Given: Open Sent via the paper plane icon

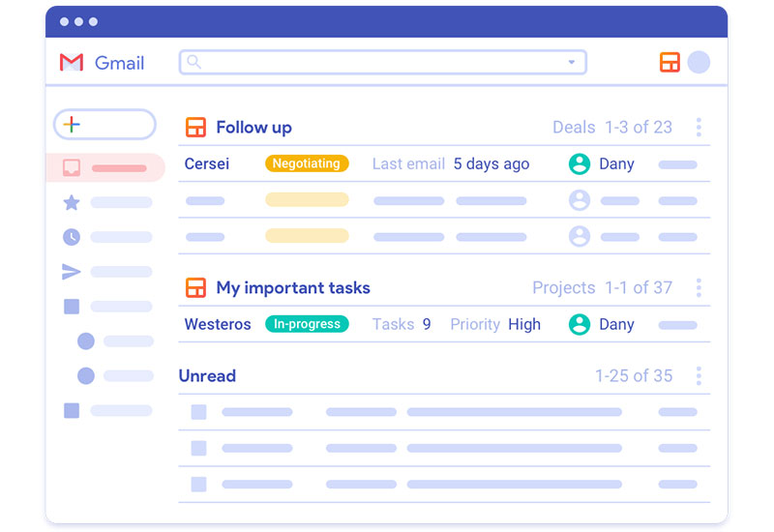Looking at the screenshot, I should (71, 272).
